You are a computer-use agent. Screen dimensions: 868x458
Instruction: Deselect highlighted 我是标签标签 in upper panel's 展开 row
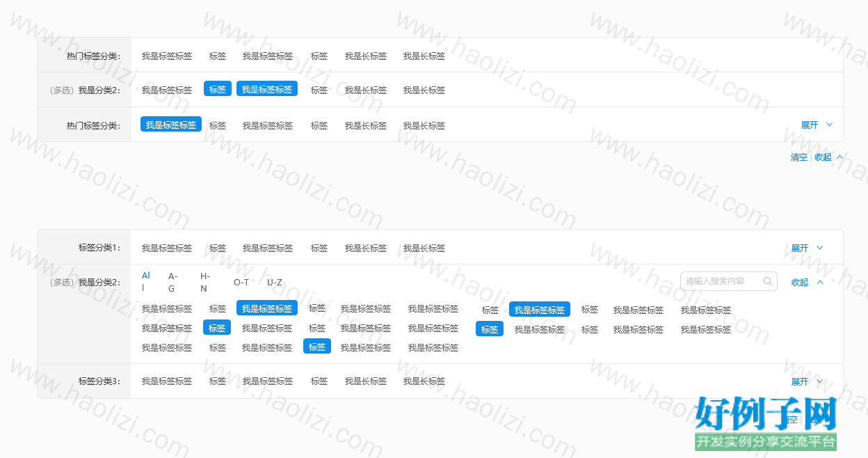[171, 125]
